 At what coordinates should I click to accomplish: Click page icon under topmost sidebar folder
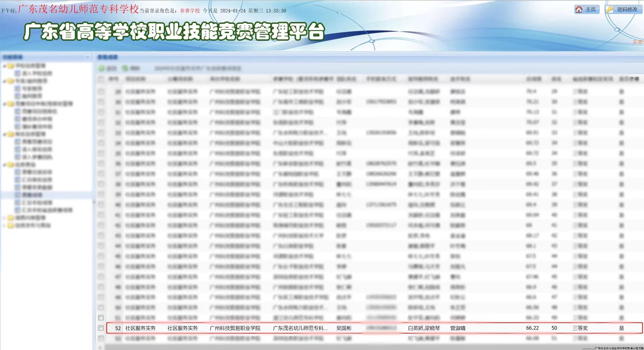(x=18, y=73)
